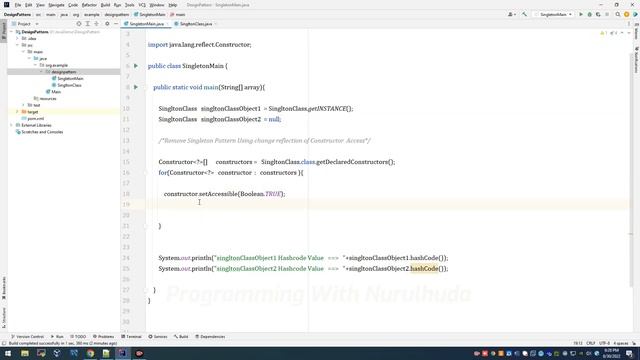Open the Refactor menu
This screenshot has height=360, width=640.
click(89, 5)
